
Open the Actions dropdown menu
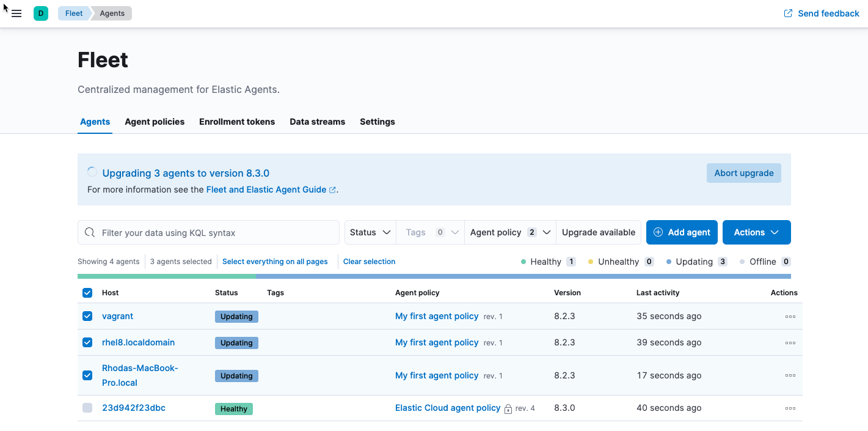tap(756, 232)
